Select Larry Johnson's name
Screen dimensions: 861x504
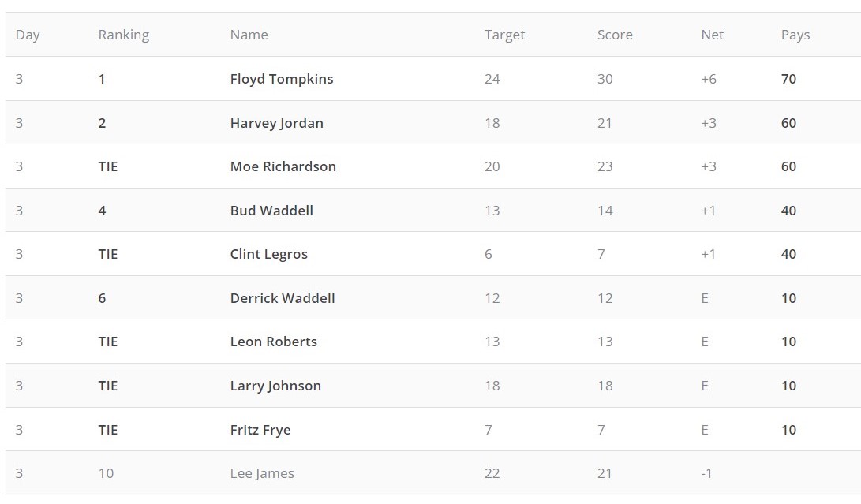[x=275, y=386]
